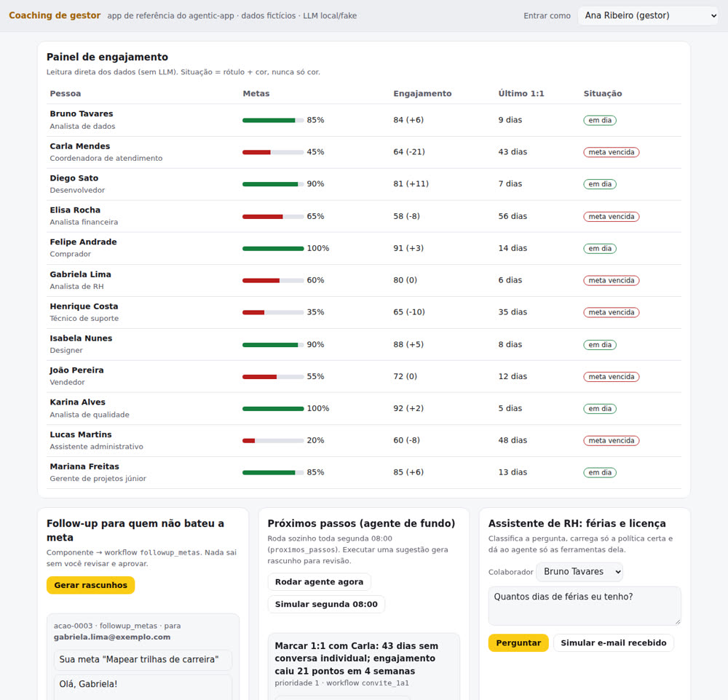Click the 'Painel de engajamento' heading
This screenshot has width=728, height=700.
(x=107, y=57)
